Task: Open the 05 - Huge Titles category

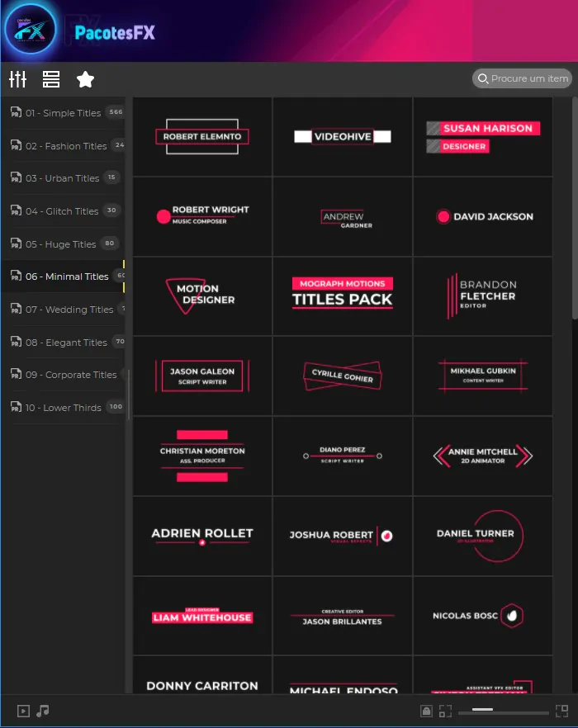Action: (x=60, y=244)
